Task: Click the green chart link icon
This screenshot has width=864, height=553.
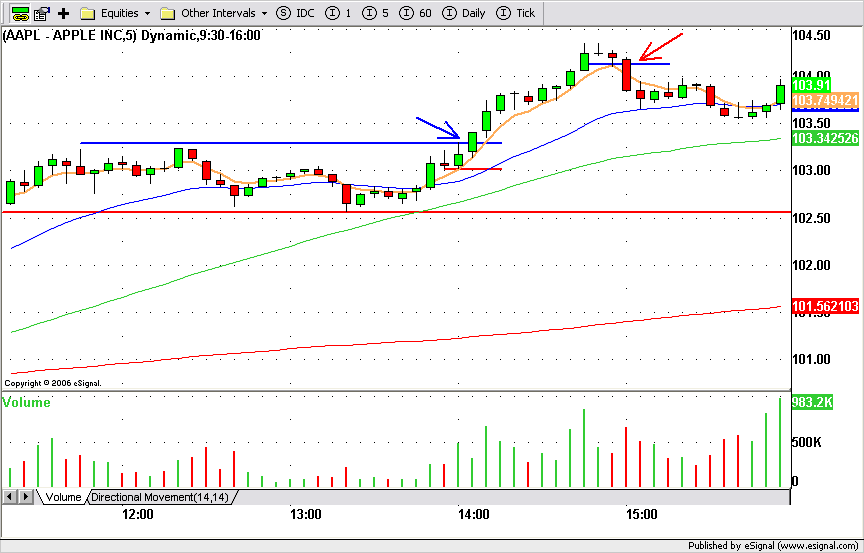Action: tap(20, 13)
